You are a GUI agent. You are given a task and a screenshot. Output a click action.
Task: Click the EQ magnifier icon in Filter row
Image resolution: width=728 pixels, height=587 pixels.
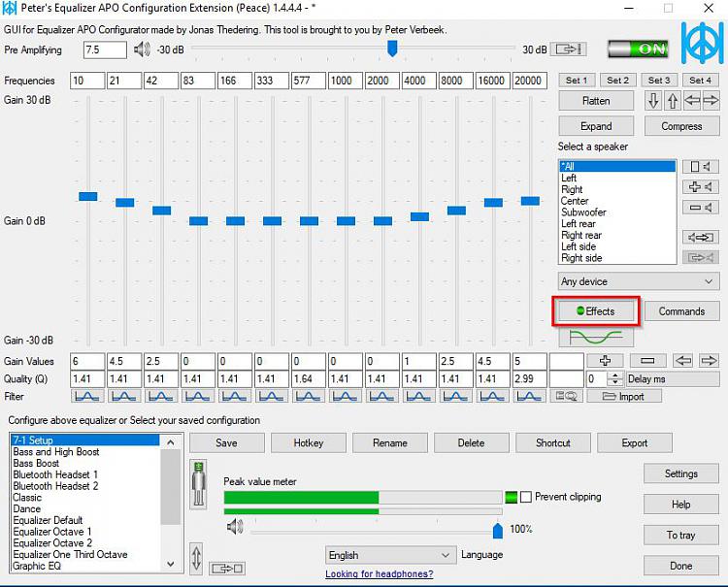point(567,396)
